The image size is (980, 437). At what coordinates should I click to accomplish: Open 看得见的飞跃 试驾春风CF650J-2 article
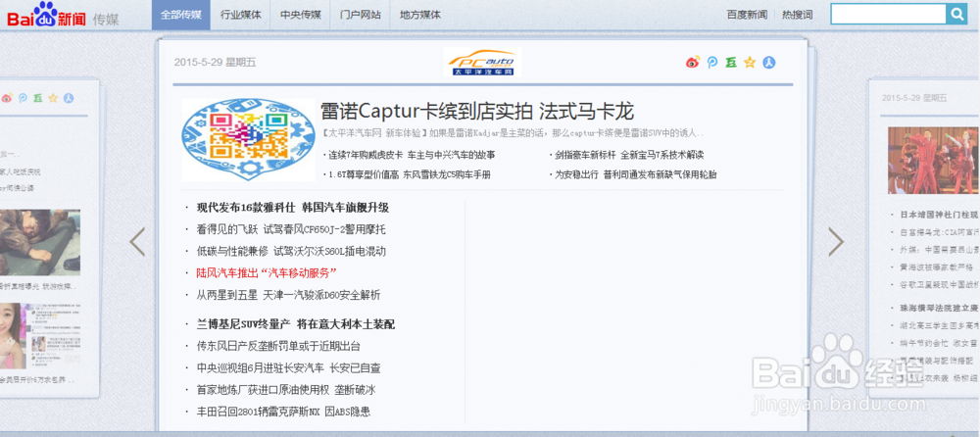pyautogui.click(x=291, y=229)
